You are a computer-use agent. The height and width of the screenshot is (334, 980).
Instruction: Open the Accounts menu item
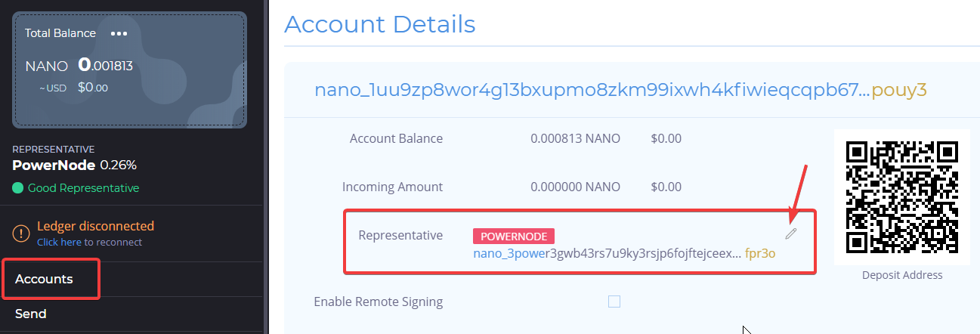44,279
